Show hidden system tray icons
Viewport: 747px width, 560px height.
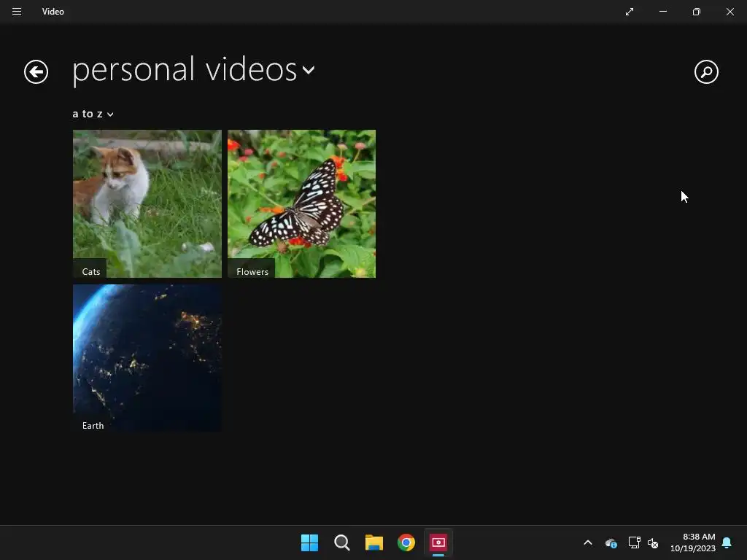click(x=588, y=542)
